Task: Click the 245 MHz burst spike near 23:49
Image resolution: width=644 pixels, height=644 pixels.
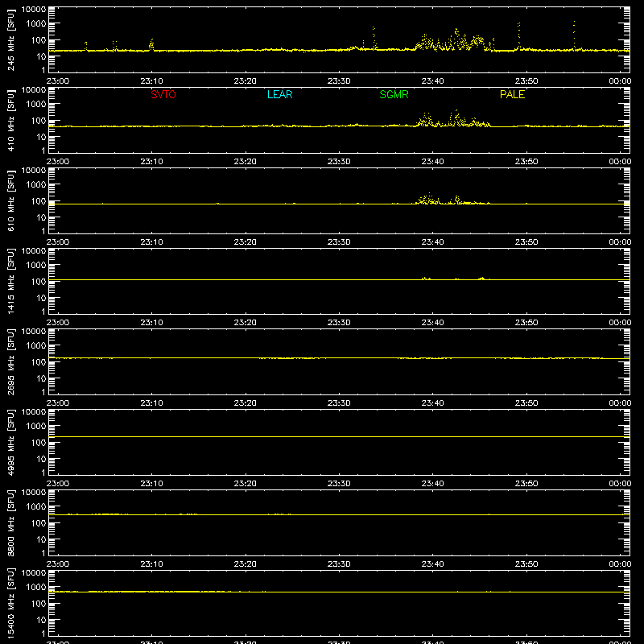Action: click(x=519, y=36)
